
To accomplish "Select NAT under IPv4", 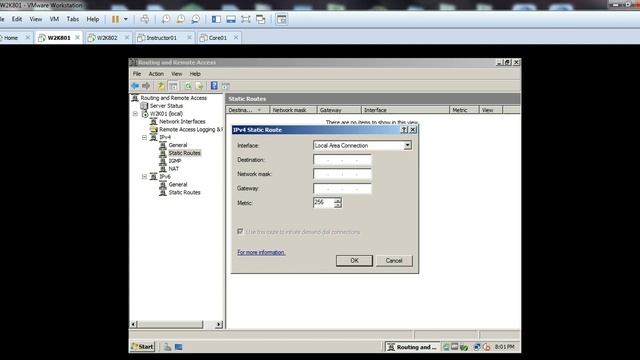I will click(x=173, y=169).
